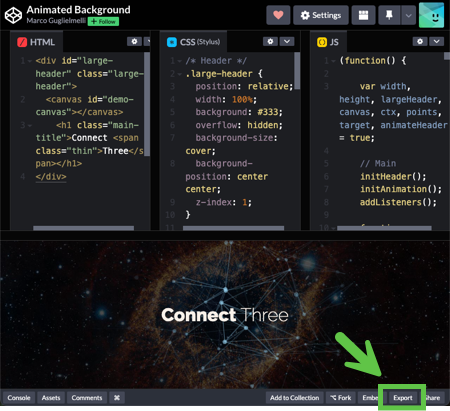Fork this pen
The width and height of the screenshot is (450, 411).
341,398
